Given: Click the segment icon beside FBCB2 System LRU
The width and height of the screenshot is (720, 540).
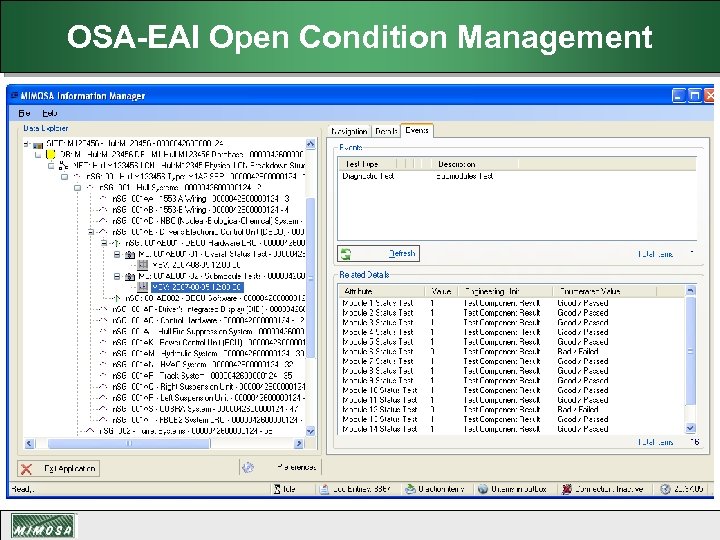Looking at the screenshot, I should [103, 420].
